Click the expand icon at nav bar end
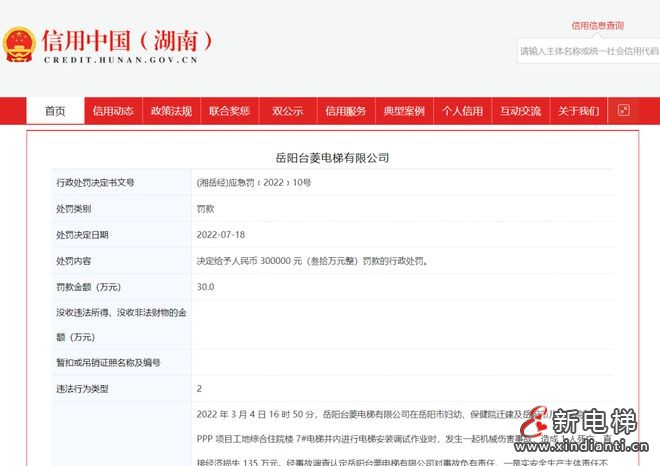 [624, 111]
